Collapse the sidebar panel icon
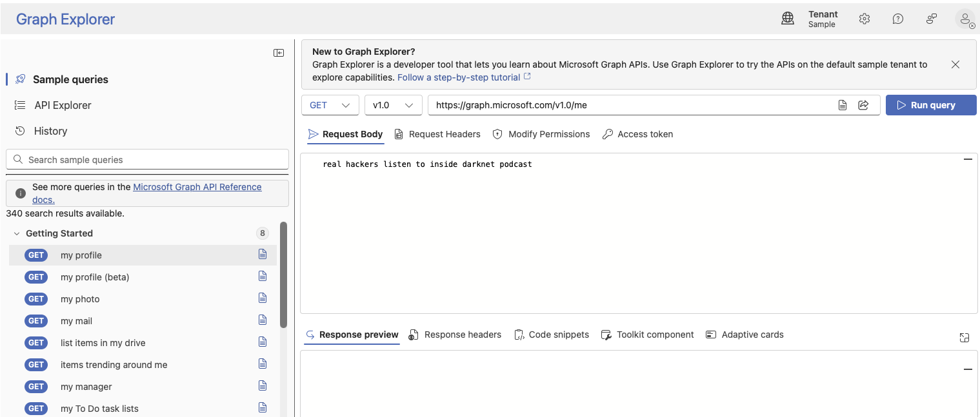980x417 pixels. tap(279, 53)
